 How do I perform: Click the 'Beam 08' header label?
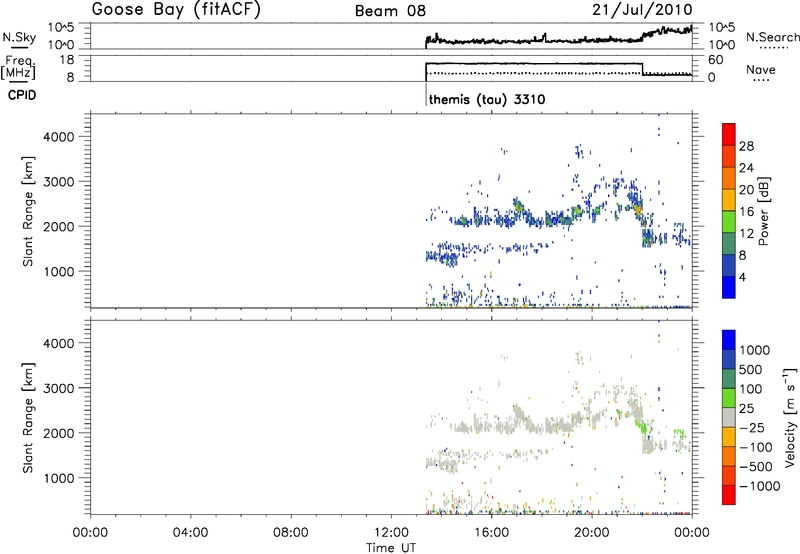point(390,11)
